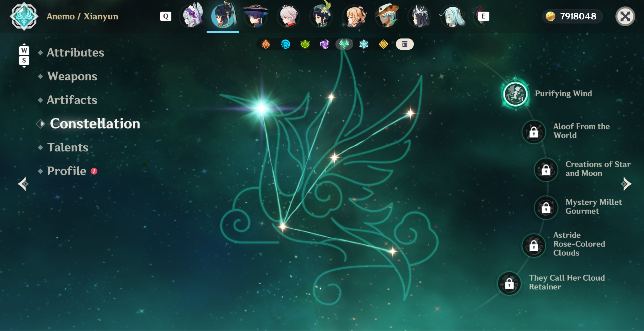Switch to the Wanderer portrait with wide hat

pos(256,16)
